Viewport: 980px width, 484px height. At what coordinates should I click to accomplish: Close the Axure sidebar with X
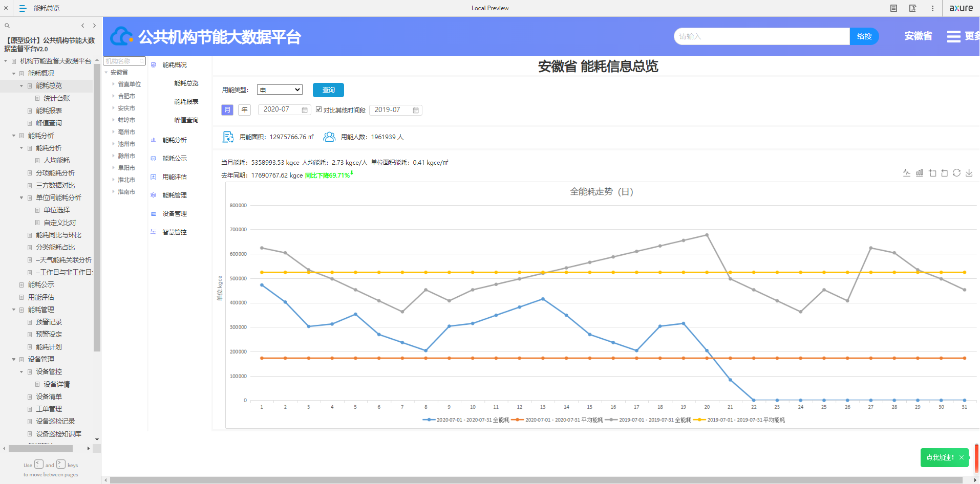point(6,8)
